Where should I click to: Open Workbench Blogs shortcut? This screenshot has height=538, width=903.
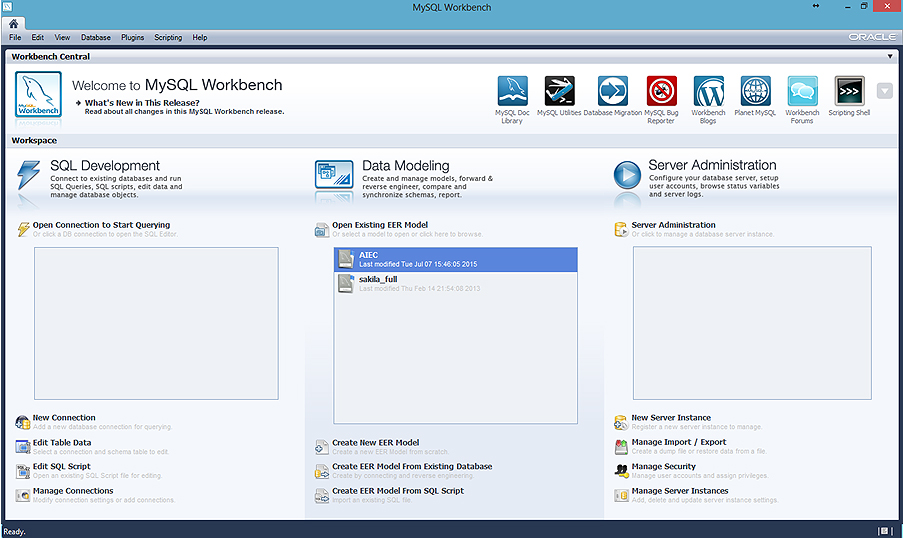[x=708, y=91]
